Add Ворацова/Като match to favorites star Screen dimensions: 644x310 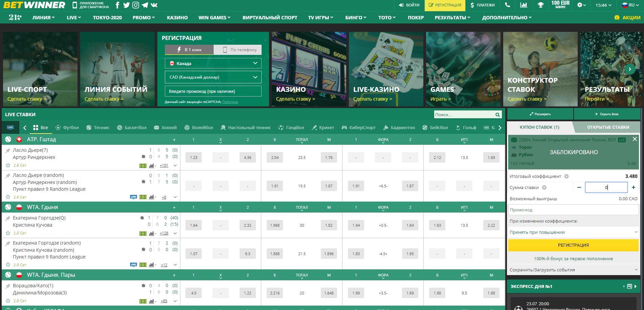8,301
